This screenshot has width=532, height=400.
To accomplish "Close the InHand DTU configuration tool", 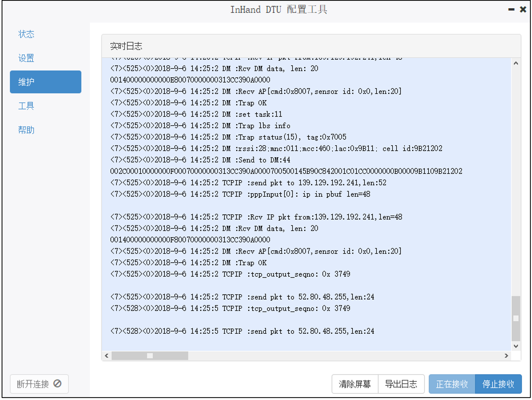I will point(523,10).
